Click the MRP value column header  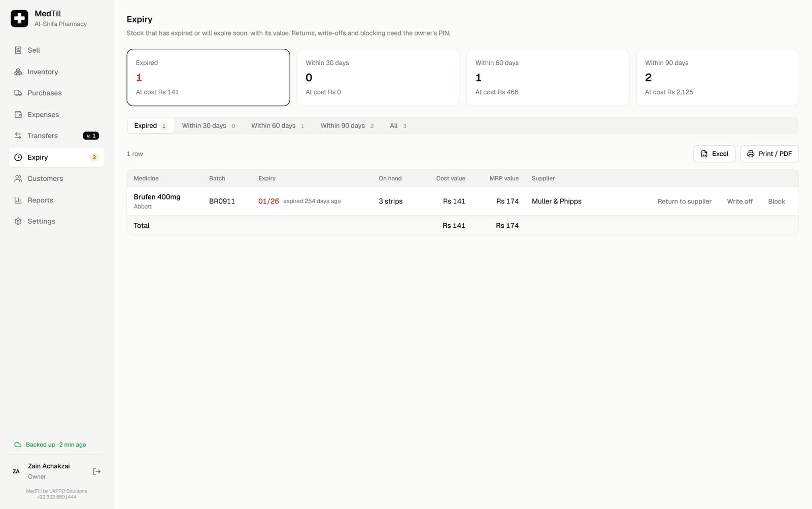(x=504, y=179)
